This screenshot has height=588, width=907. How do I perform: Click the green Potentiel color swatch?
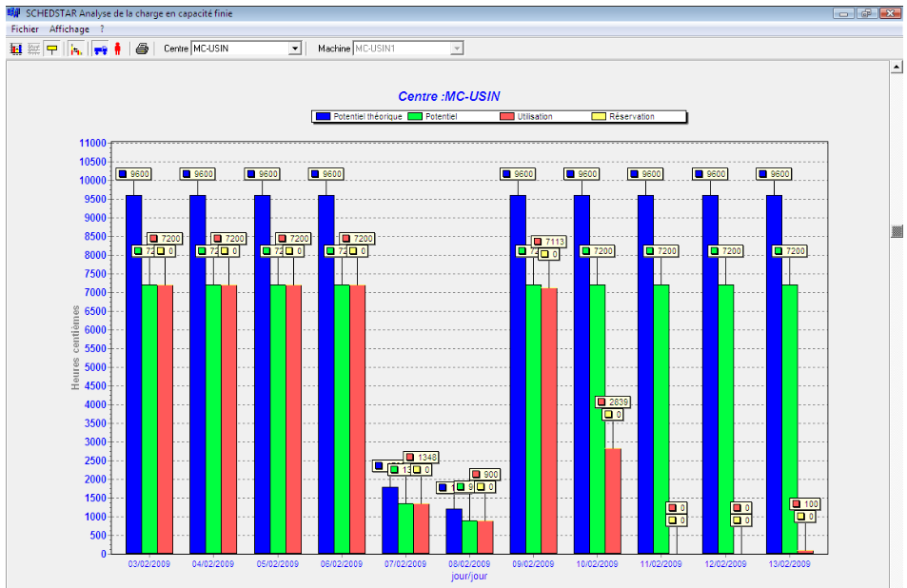pos(415,116)
